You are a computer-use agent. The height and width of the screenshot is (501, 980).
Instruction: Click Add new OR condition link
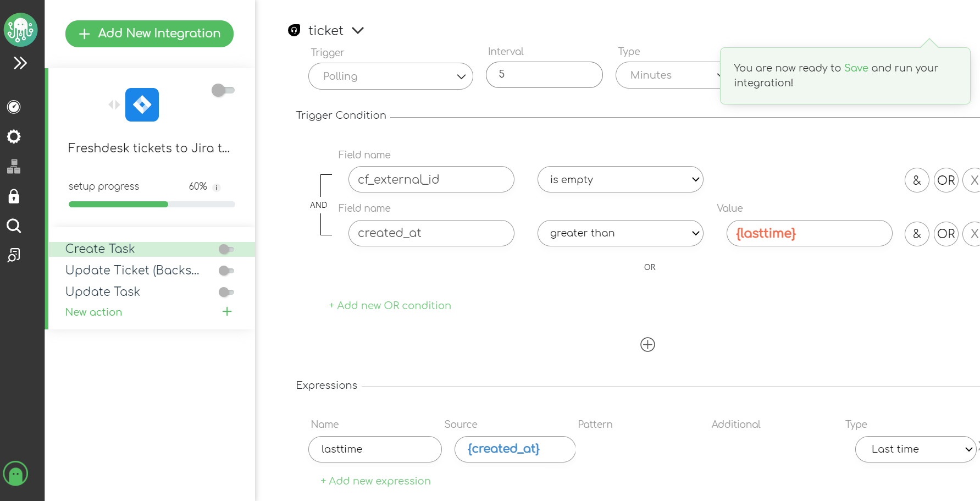390,305
